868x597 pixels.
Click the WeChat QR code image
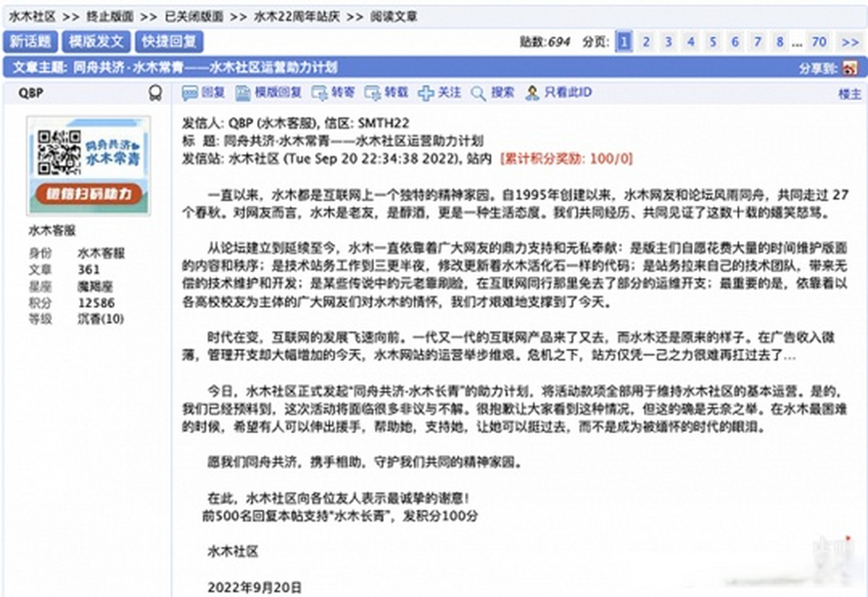pyautogui.click(x=89, y=166)
